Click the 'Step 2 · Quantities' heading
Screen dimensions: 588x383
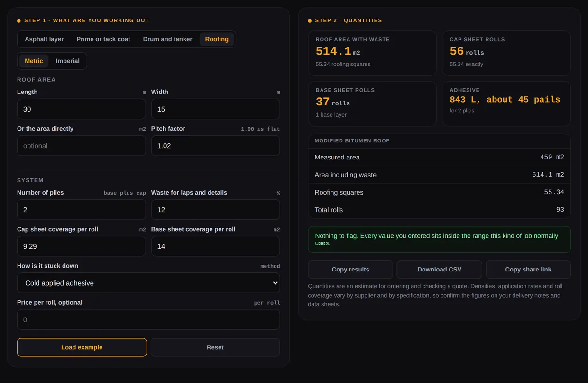pyautogui.click(x=349, y=20)
